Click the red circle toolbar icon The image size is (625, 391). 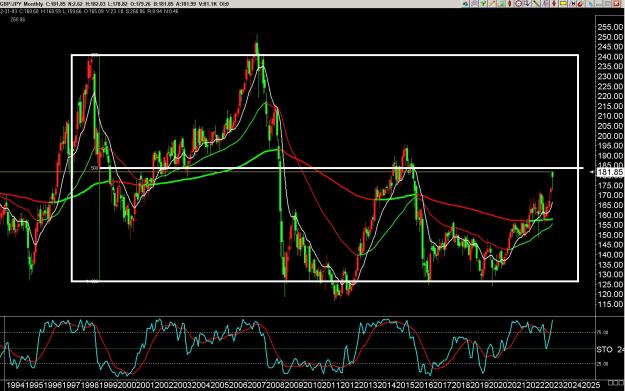tap(519, 4)
